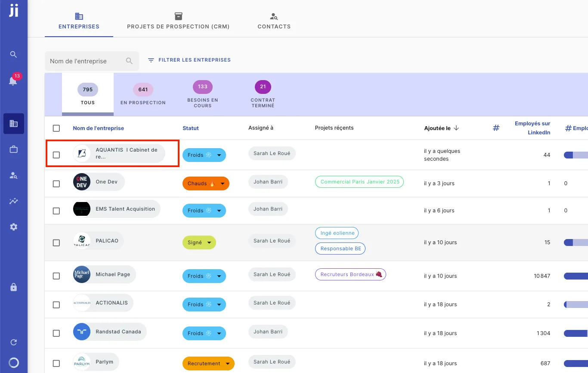Open the Signé status dropdown for PALICAO

coord(209,243)
